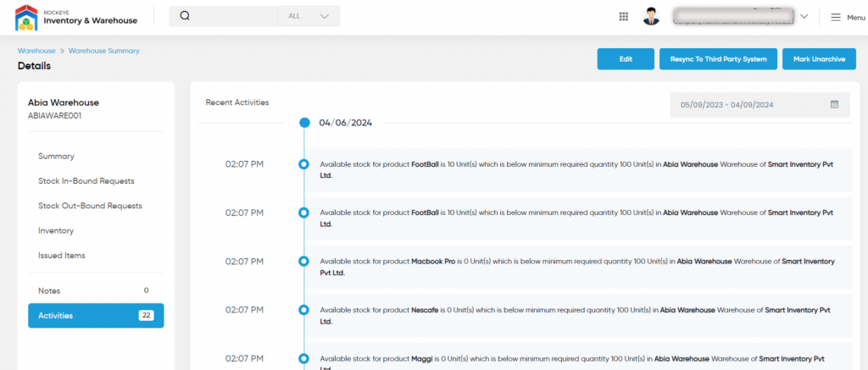Click the Macbook Pro stock alert entry
The image size is (868, 370).
click(580, 268)
